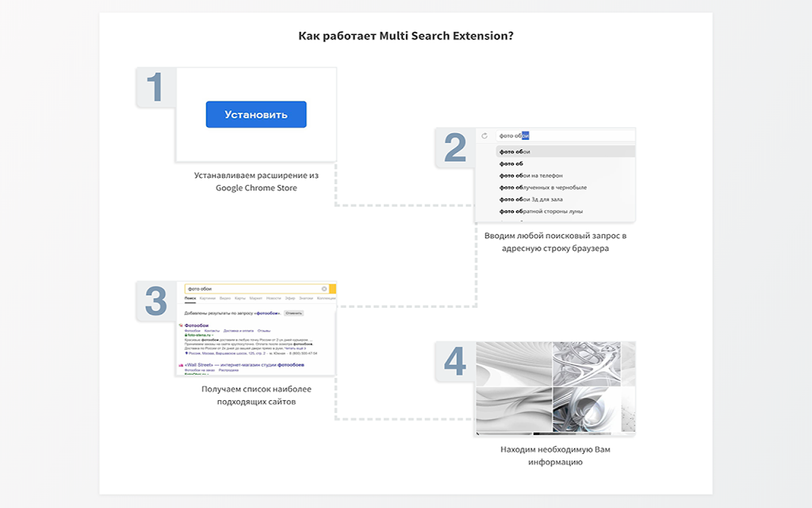The height and width of the screenshot is (508, 812).
Task: Click caption Находим необходимую Вам информацию
Action: click(x=555, y=456)
